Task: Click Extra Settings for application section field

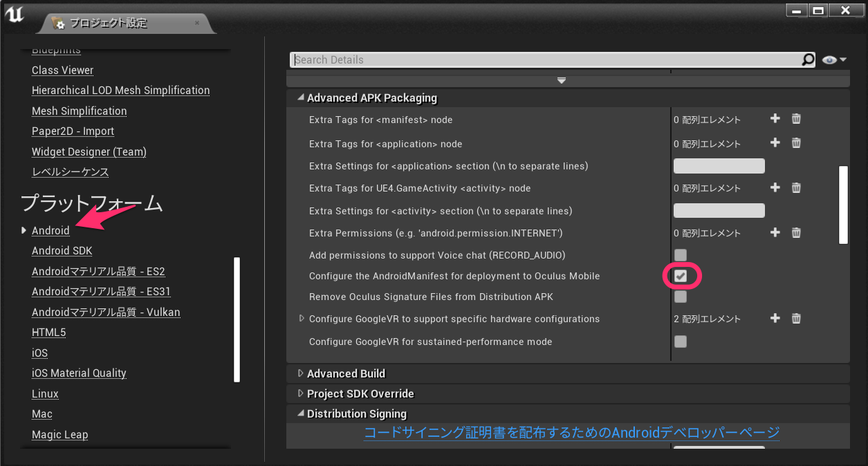Action: tap(719, 166)
